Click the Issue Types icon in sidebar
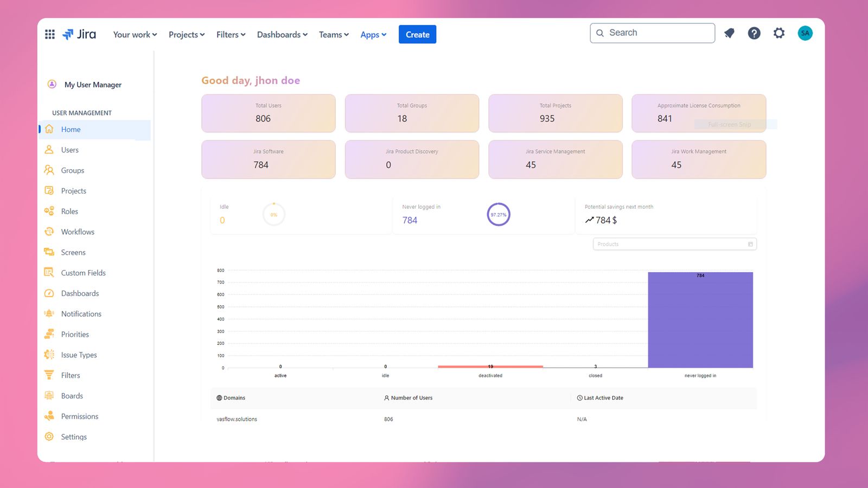Image resolution: width=868 pixels, height=488 pixels. pyautogui.click(x=49, y=355)
